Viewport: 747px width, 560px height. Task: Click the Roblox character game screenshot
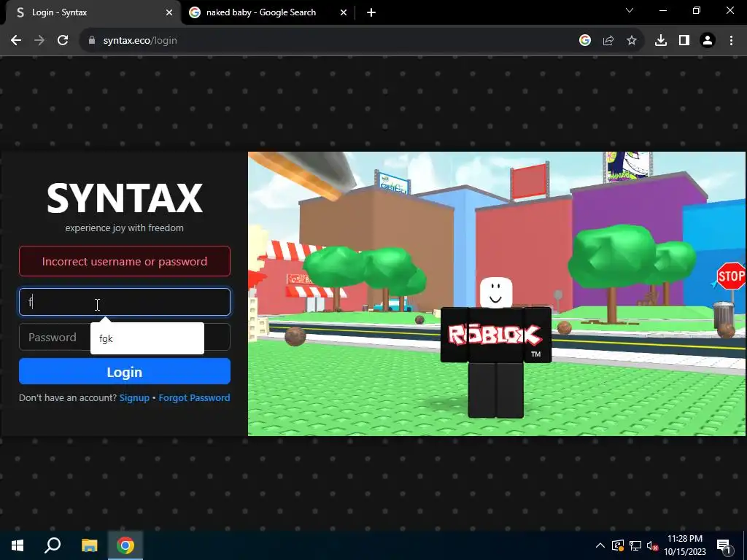tap(496, 294)
